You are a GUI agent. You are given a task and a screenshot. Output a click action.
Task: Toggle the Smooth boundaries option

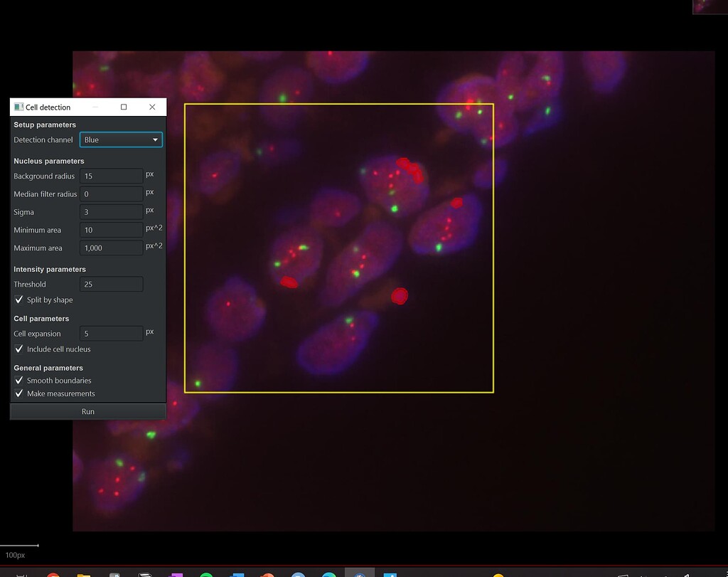point(19,380)
